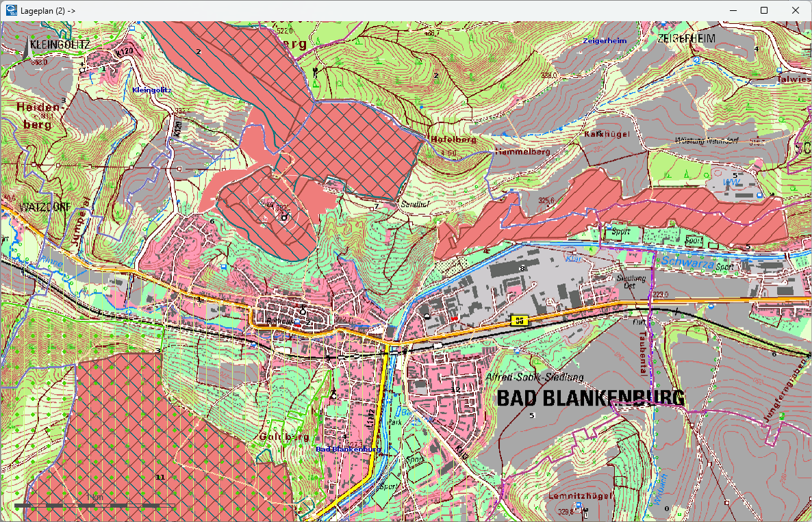The width and height of the screenshot is (812, 522).
Task: Click the yellow road number 88 badge
Action: tap(519, 319)
